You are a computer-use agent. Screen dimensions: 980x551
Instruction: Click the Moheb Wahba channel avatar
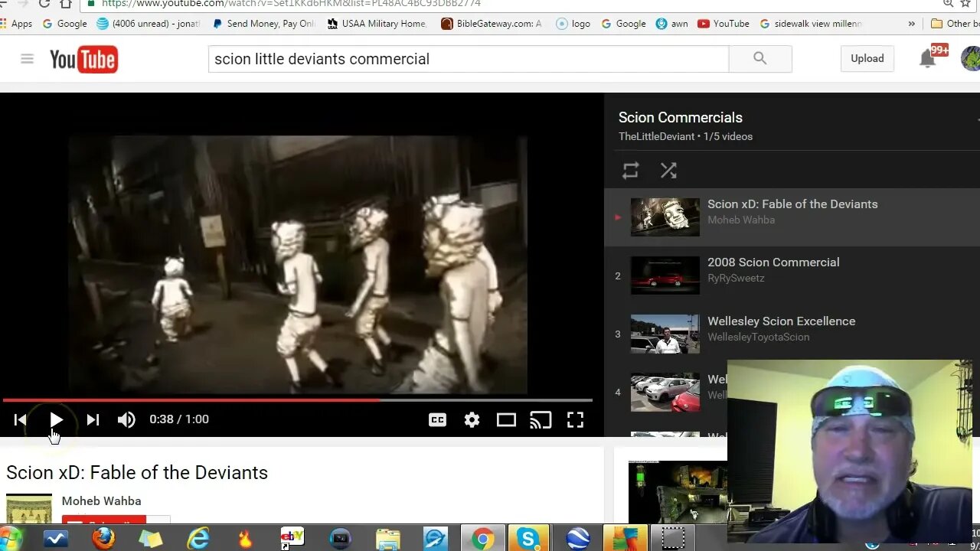click(x=29, y=509)
